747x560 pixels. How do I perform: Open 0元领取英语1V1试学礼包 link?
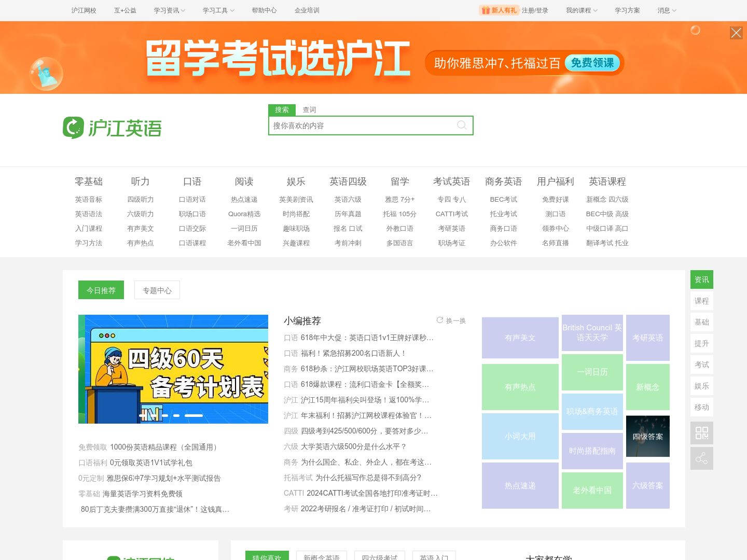151,463
